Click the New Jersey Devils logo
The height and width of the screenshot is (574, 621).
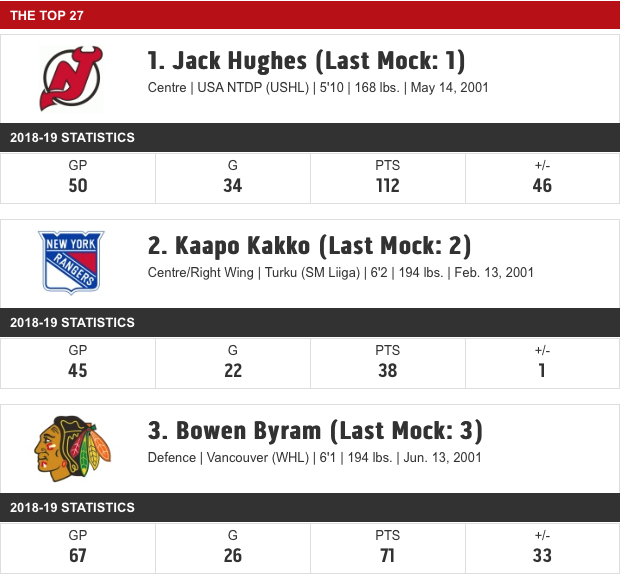71,78
